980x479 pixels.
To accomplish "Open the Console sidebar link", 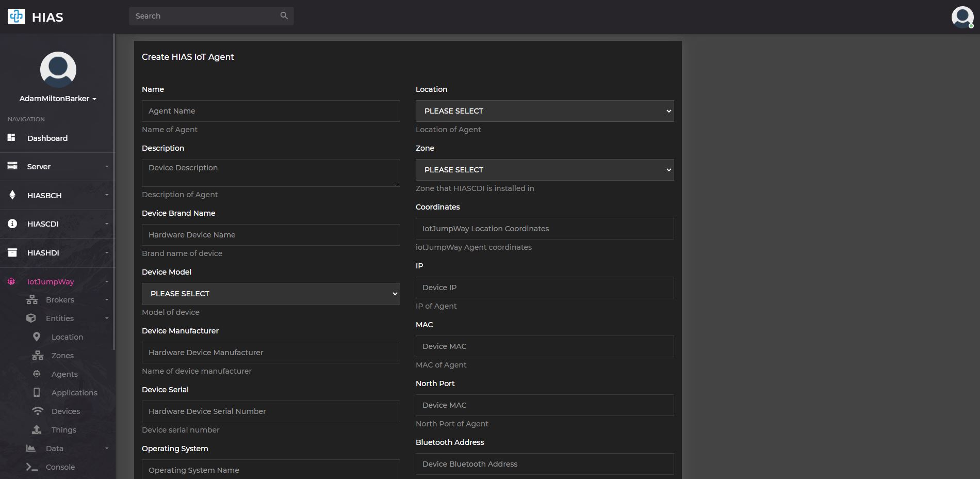I will pyautogui.click(x=60, y=467).
